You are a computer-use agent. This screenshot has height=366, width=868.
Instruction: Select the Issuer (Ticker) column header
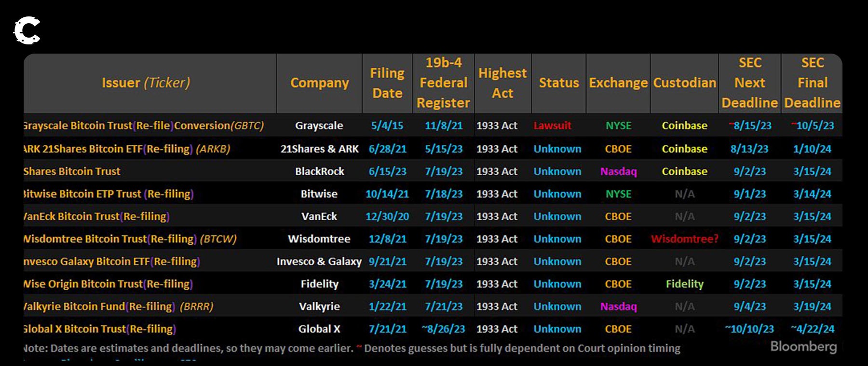[x=146, y=83]
